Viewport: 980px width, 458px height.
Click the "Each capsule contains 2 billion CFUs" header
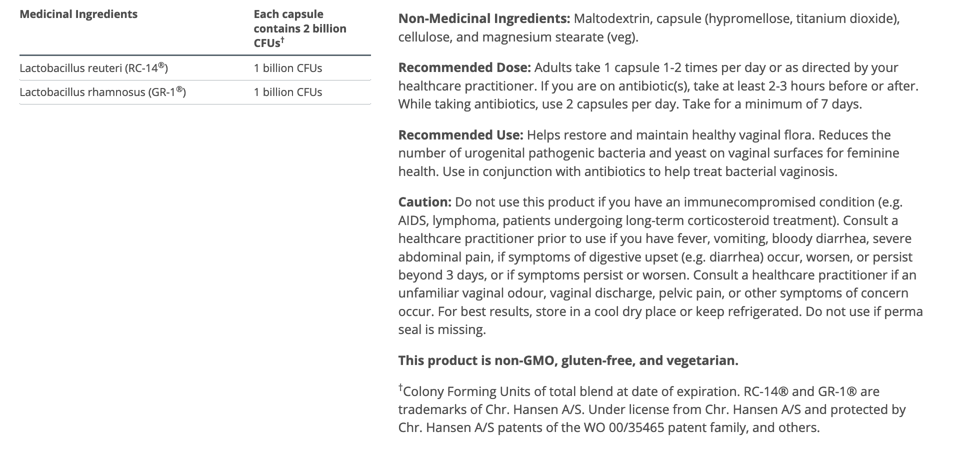tap(299, 28)
